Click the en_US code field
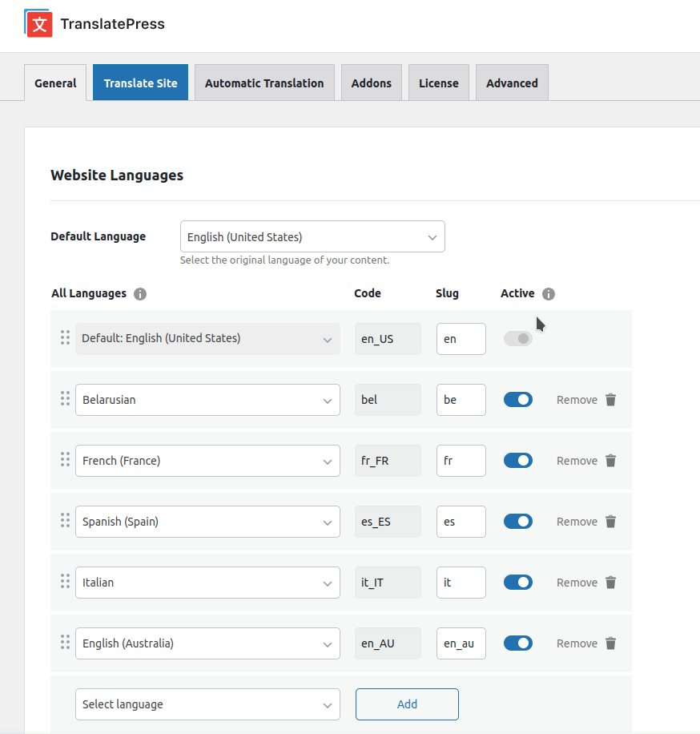This screenshot has width=700, height=734. point(388,339)
